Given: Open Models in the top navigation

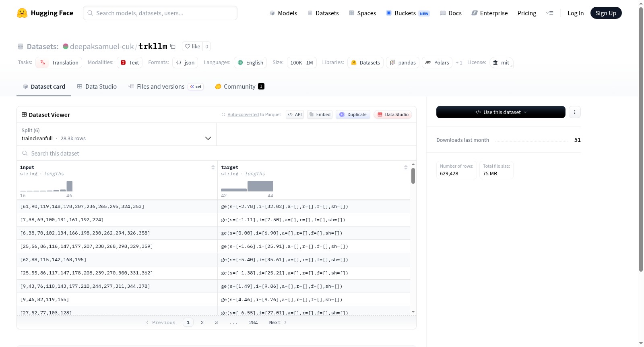Looking at the screenshot, I should (x=283, y=13).
